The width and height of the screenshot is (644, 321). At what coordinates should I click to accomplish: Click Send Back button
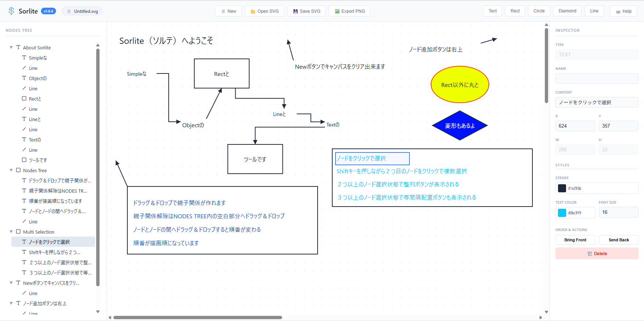point(618,240)
